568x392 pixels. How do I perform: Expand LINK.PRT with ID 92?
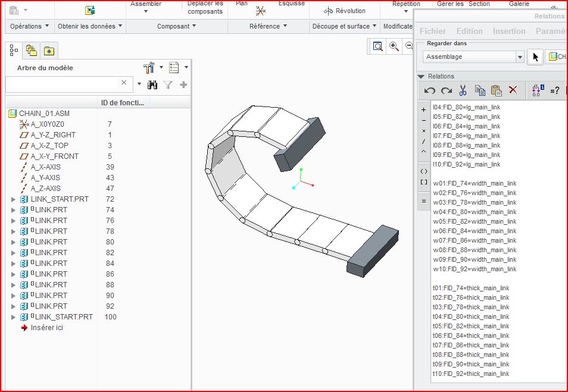pos(14,306)
